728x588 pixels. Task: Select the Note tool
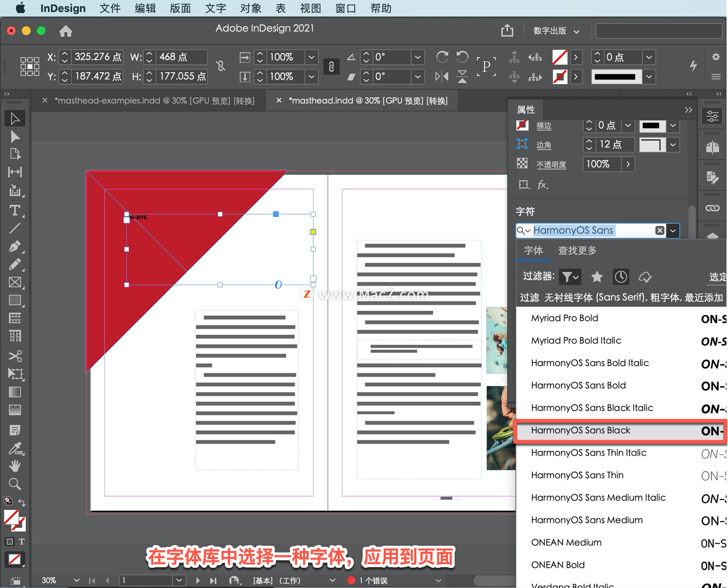(x=15, y=430)
